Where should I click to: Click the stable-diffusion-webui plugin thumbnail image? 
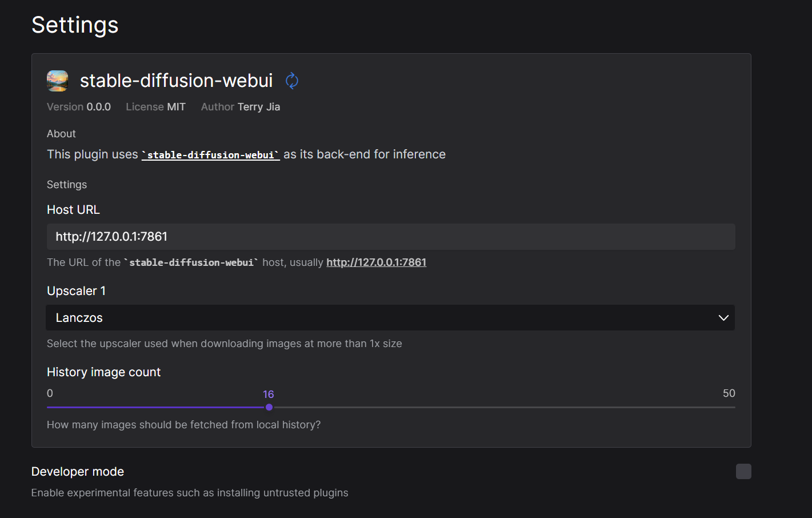tap(57, 81)
